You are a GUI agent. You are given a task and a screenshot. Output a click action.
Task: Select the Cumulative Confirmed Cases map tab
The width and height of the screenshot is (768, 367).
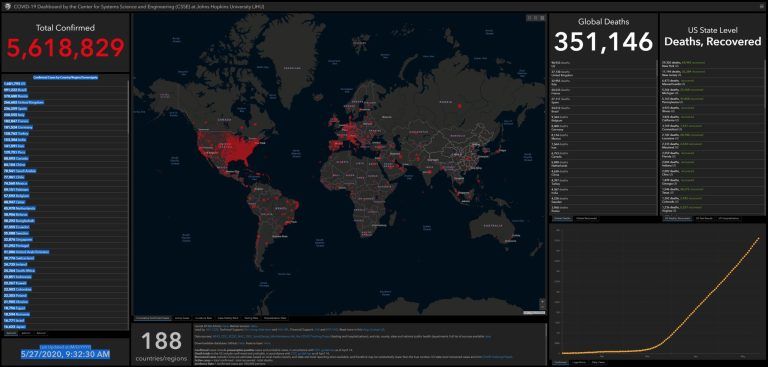tap(152, 318)
